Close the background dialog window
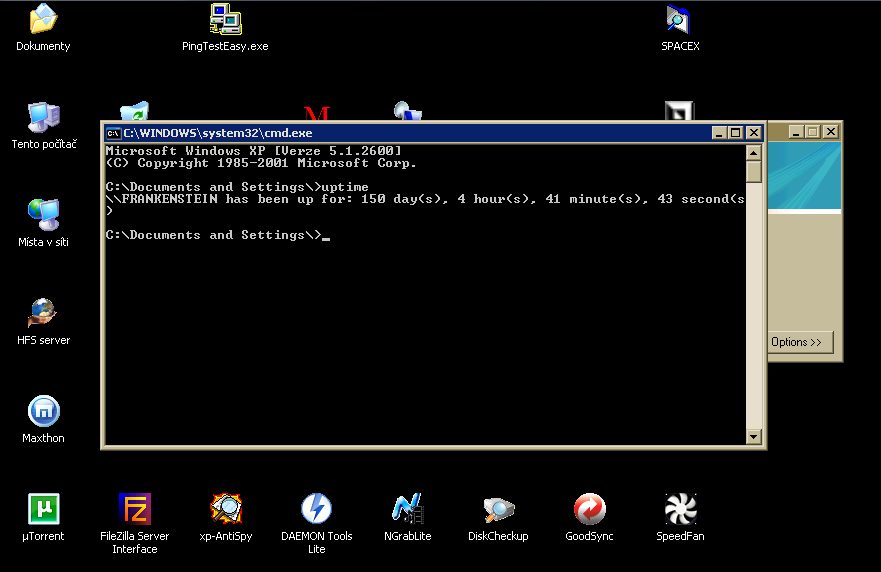 (x=830, y=132)
